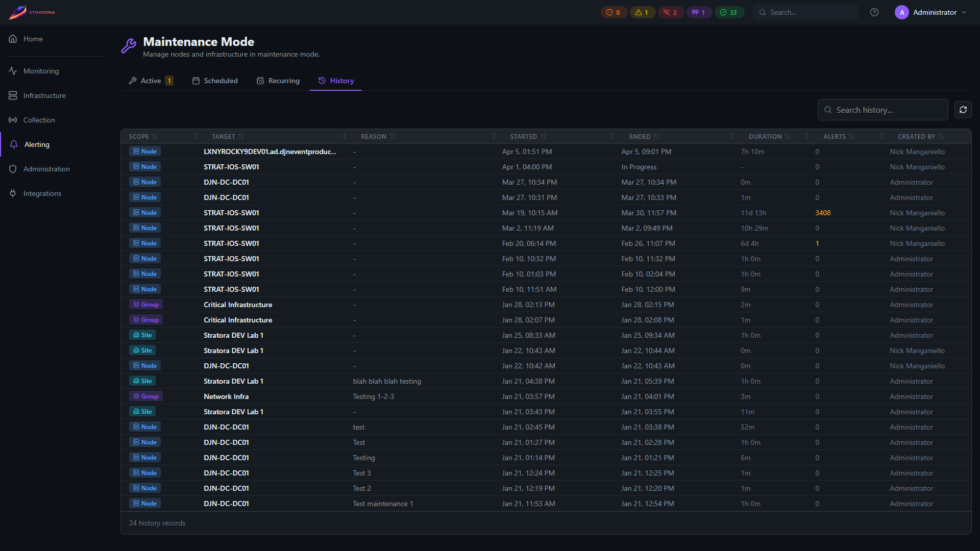Click the '10h 29m' duration value
The image size is (980, 551).
pos(754,228)
